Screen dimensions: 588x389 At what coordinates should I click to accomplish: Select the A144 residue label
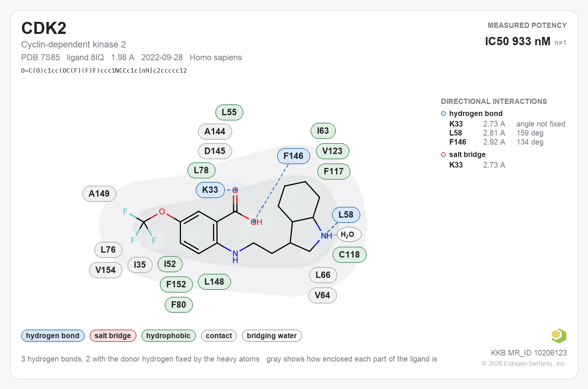(x=215, y=131)
